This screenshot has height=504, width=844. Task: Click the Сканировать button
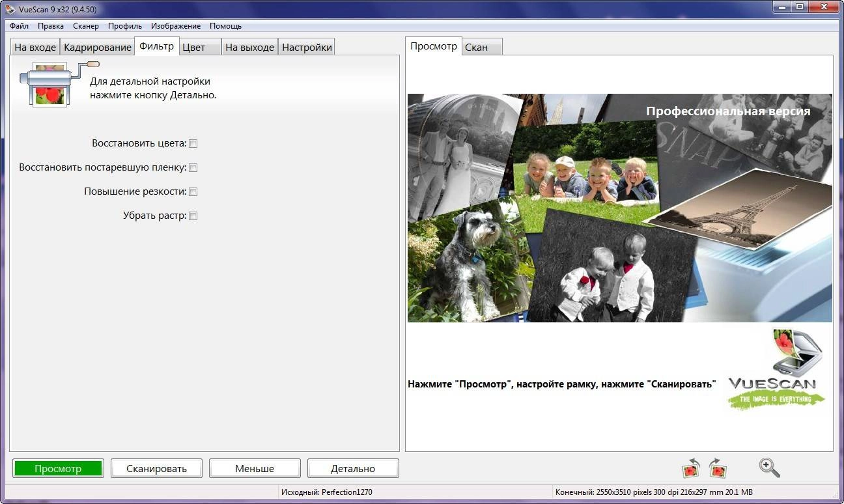pos(156,468)
